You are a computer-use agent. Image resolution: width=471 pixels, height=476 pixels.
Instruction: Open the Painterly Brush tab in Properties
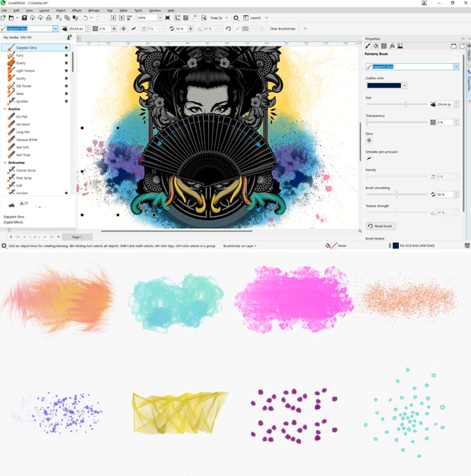[368, 46]
